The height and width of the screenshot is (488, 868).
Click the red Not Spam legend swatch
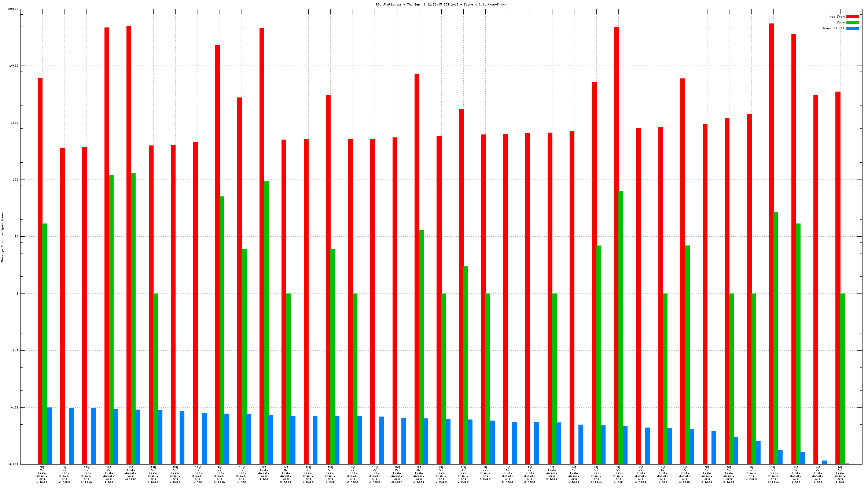point(852,16)
